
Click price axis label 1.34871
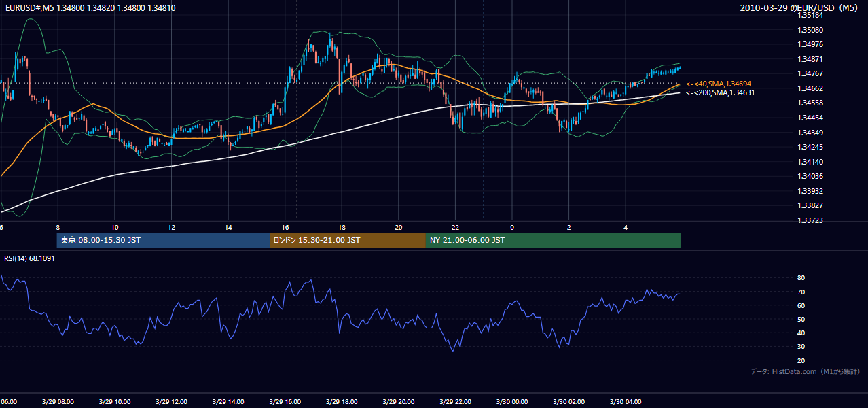[x=810, y=59]
